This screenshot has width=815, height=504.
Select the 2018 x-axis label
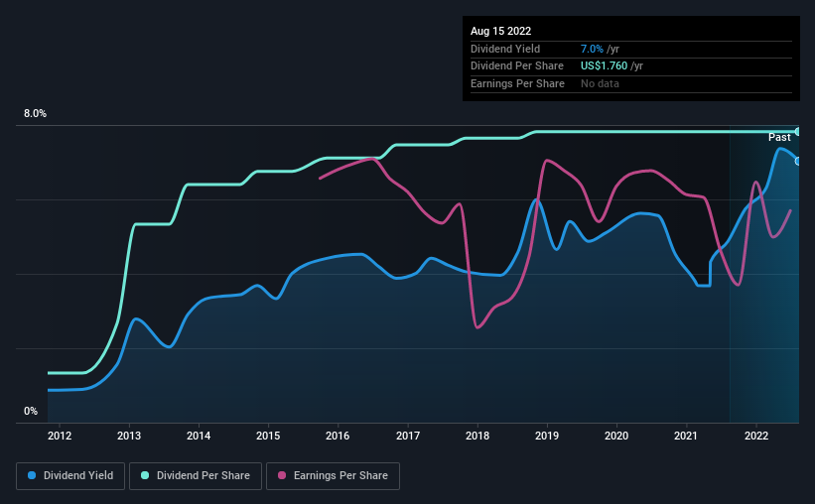[477, 436]
